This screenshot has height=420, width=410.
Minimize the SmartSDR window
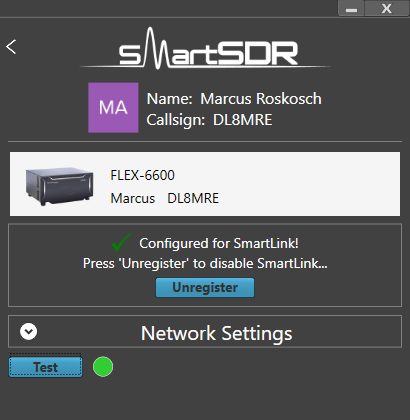[351, 8]
